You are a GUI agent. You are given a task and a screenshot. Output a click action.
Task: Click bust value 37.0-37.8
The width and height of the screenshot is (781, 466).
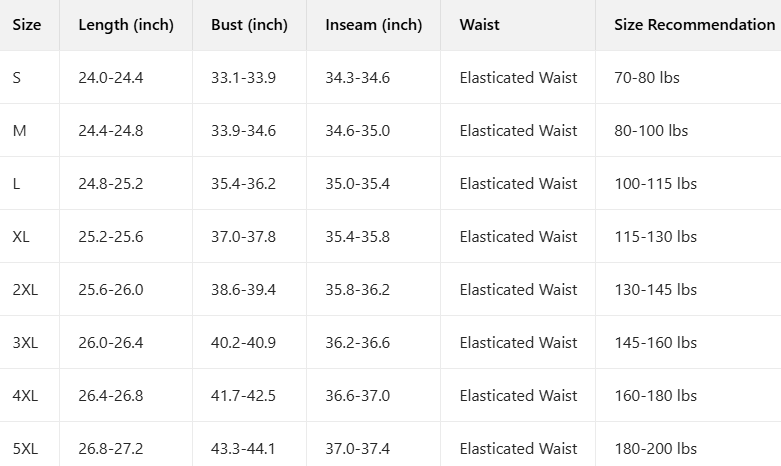[243, 236]
